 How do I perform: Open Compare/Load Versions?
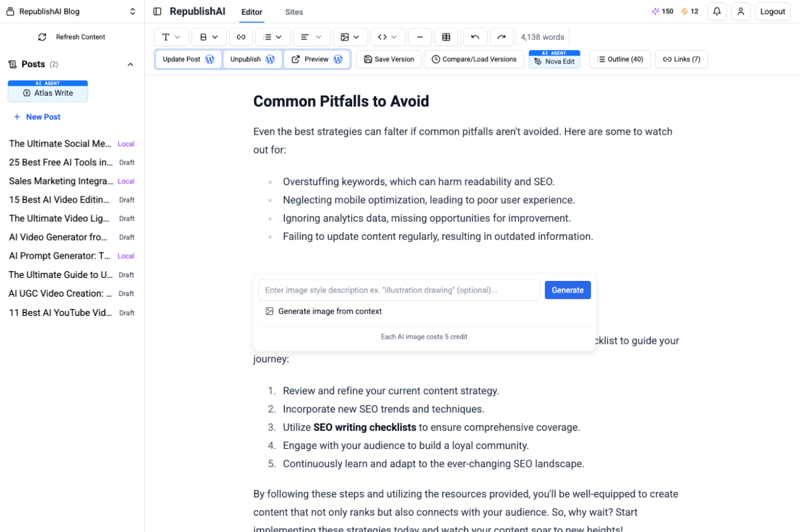[474, 59]
